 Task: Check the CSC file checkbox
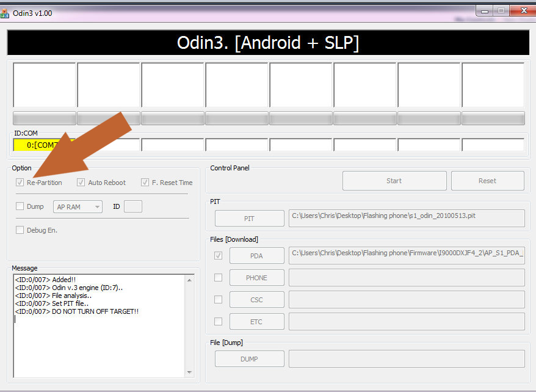[x=218, y=299]
